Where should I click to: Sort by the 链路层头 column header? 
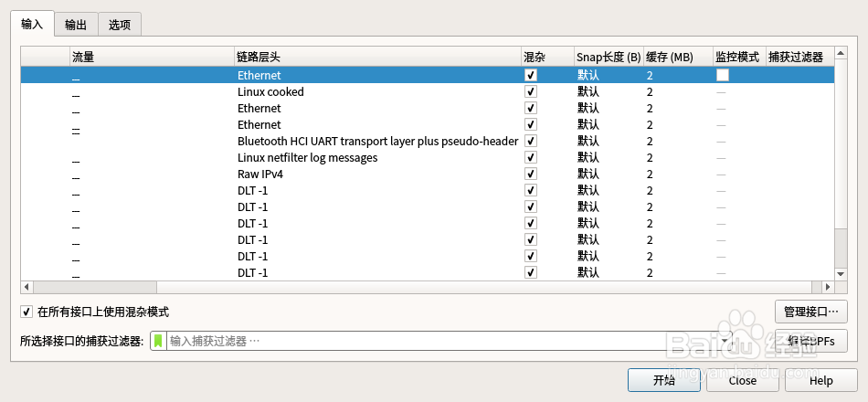point(378,57)
